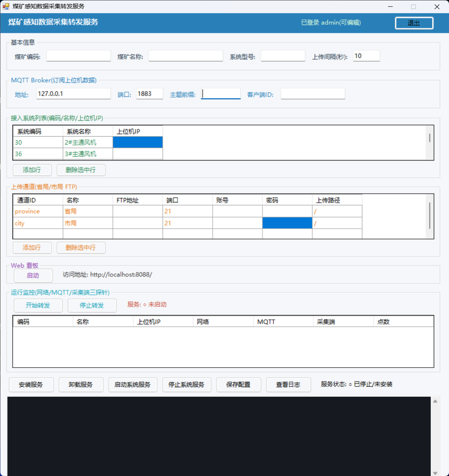Click the 编码 header in monitoring table
This screenshot has height=476, width=449.
click(x=43, y=322)
